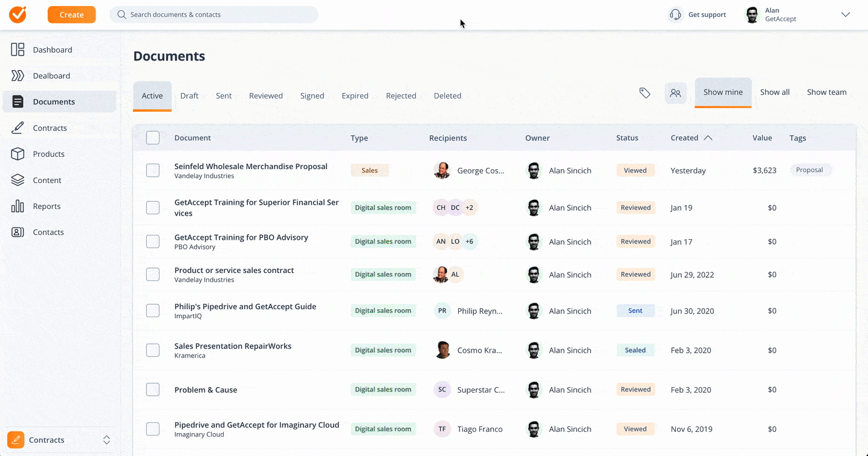
Task: Switch to the Reviewed tab
Action: [x=266, y=95]
